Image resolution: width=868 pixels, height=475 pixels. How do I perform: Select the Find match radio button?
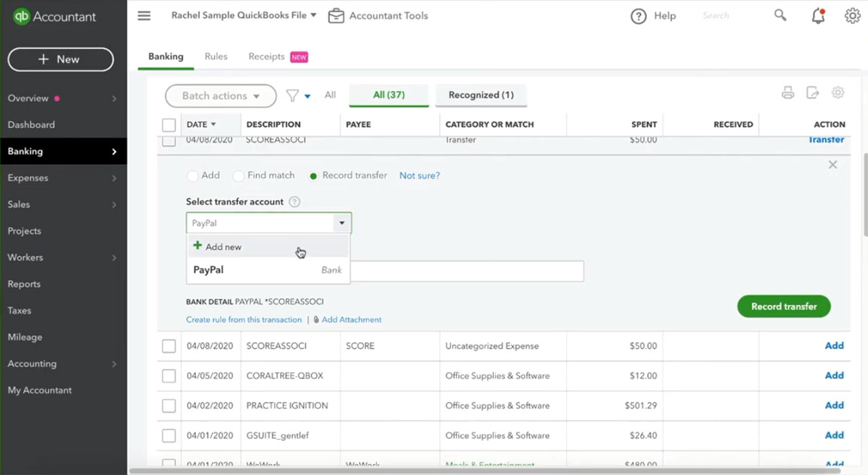(x=238, y=176)
